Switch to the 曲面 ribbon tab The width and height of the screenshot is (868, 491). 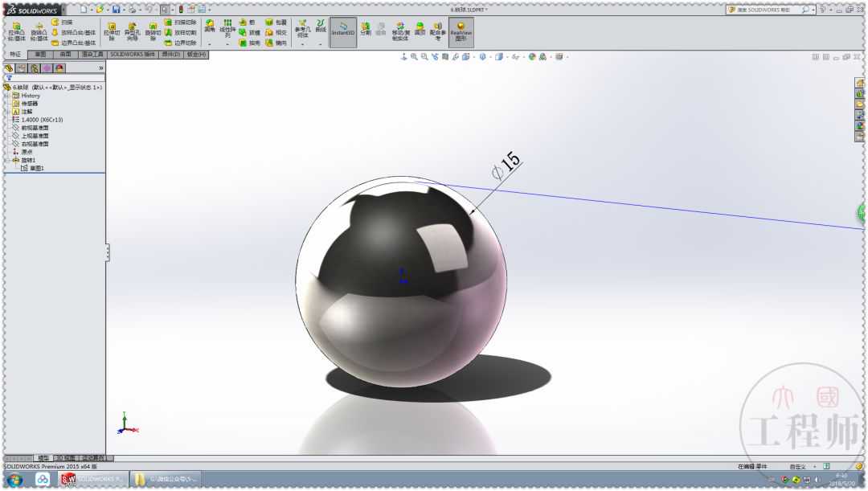(66, 54)
